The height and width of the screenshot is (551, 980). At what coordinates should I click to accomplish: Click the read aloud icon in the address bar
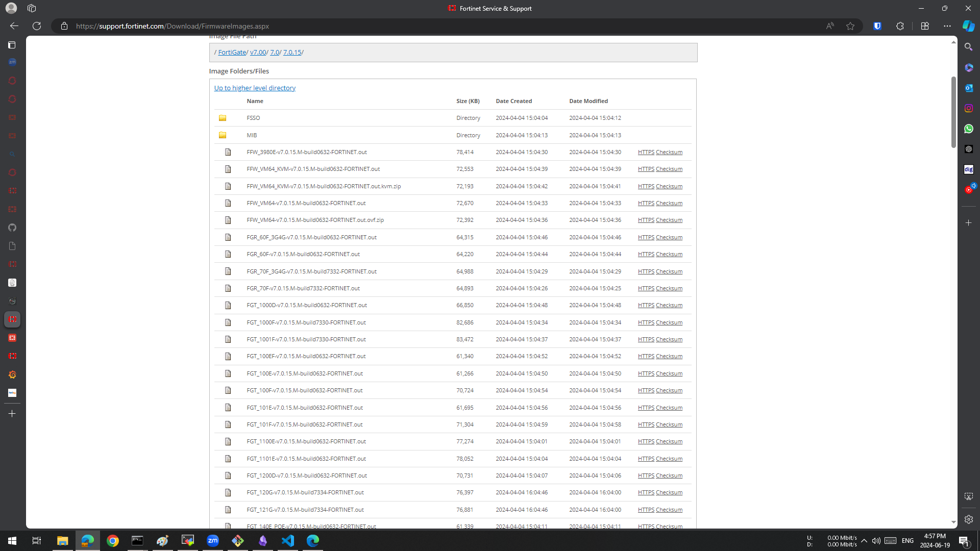click(830, 26)
